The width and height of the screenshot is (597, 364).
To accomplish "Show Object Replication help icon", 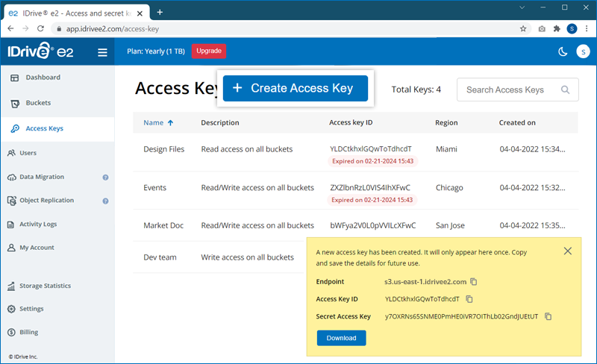I will click(x=105, y=201).
